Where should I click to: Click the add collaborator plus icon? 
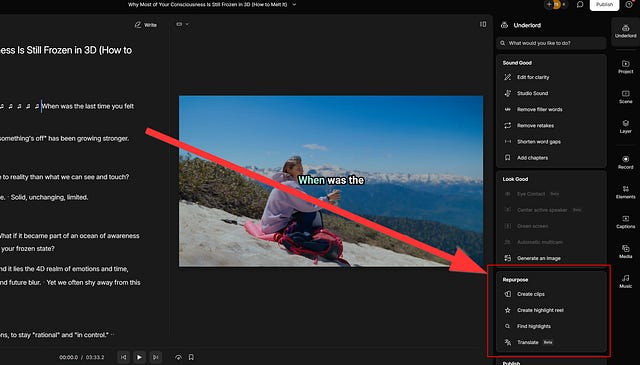tap(549, 4)
